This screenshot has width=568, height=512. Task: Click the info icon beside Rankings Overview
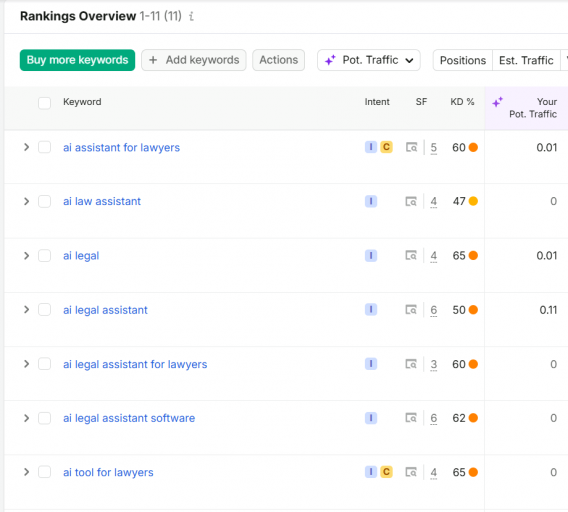(191, 16)
